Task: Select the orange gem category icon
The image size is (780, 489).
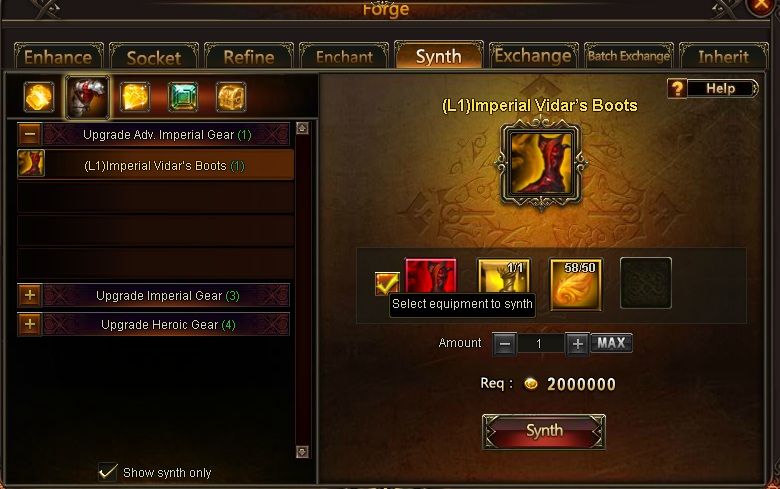Action: tap(39, 97)
